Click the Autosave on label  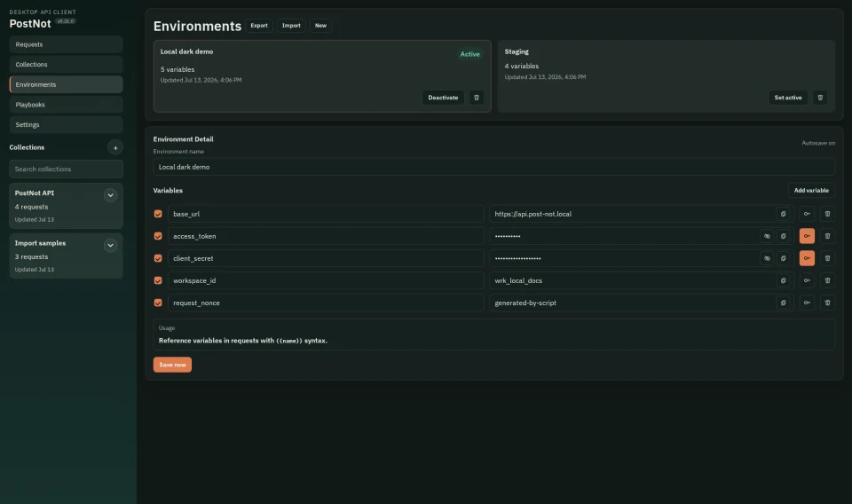tap(818, 144)
